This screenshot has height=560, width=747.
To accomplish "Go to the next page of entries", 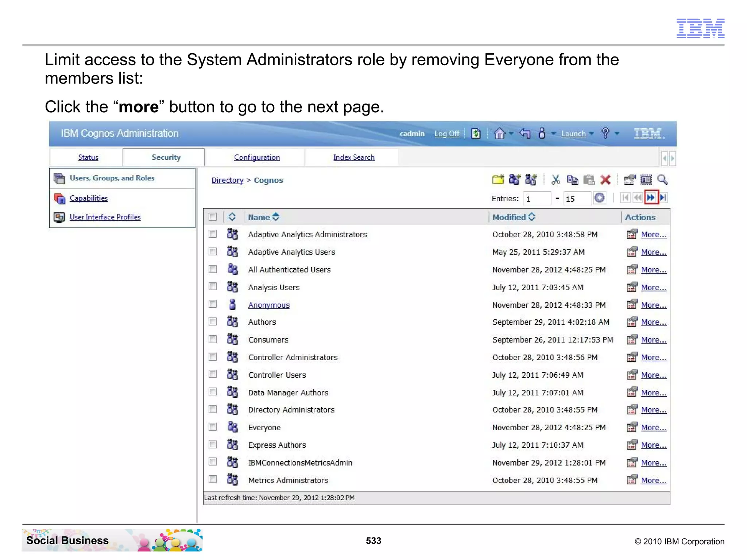I will click(x=650, y=198).
